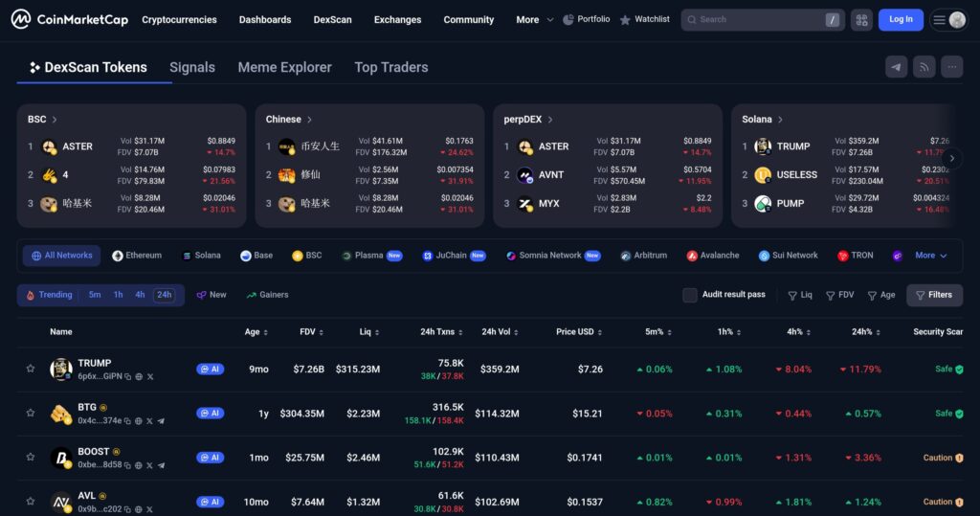Viewport: 980px width, 516px height.
Task: Filter by TRON network
Action: (x=855, y=256)
